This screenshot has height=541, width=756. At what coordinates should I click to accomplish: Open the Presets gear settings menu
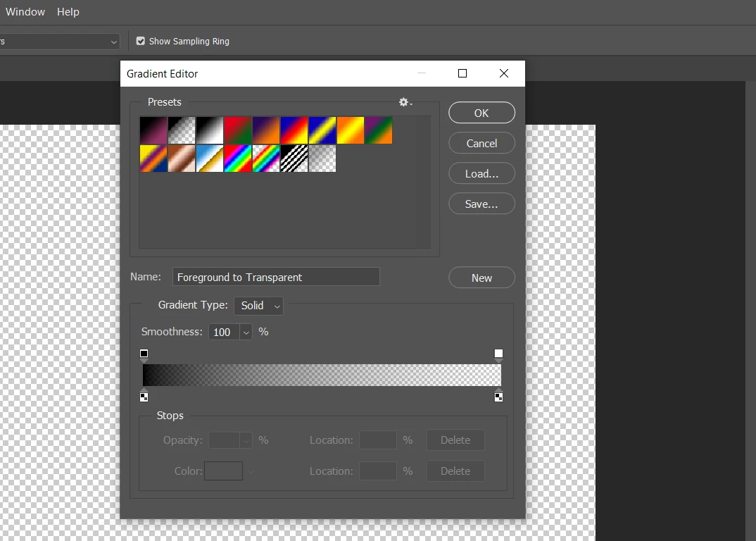(x=405, y=102)
